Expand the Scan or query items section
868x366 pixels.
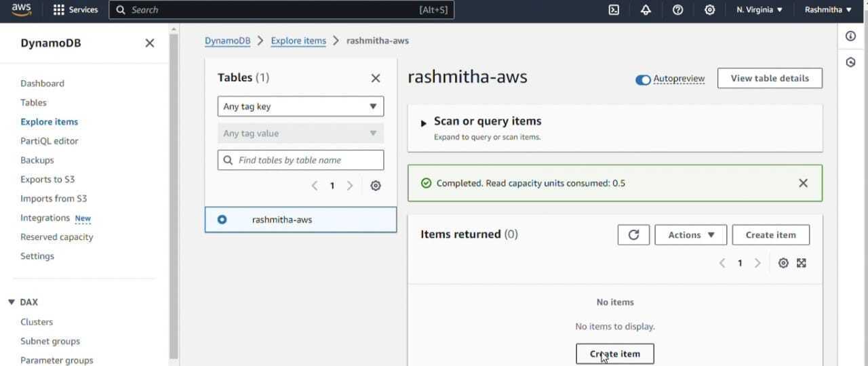(x=424, y=123)
